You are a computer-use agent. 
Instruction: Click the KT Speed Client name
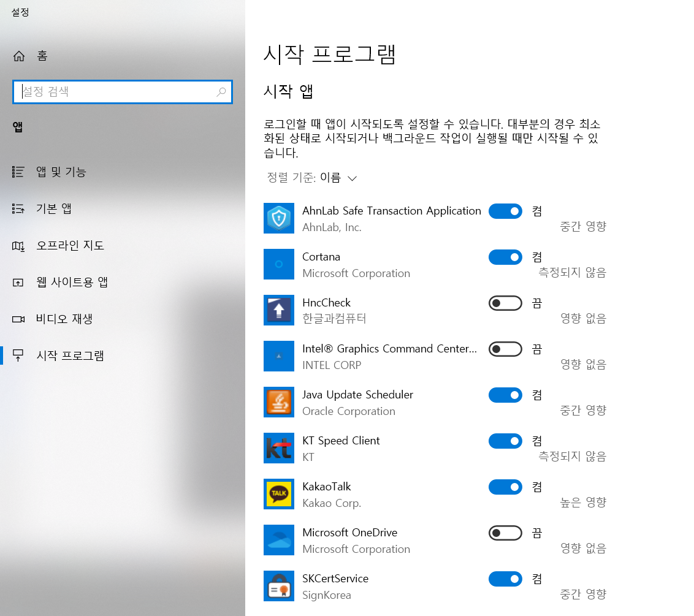tap(341, 441)
